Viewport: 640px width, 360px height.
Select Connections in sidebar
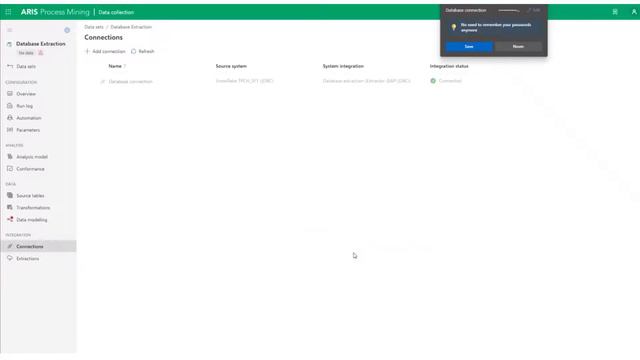pyautogui.click(x=30, y=247)
